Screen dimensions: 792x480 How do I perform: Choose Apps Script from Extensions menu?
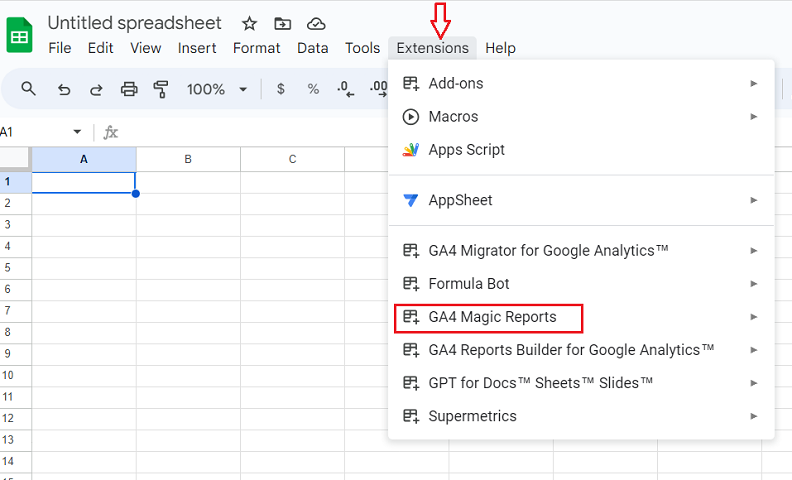pyautogui.click(x=581, y=150)
